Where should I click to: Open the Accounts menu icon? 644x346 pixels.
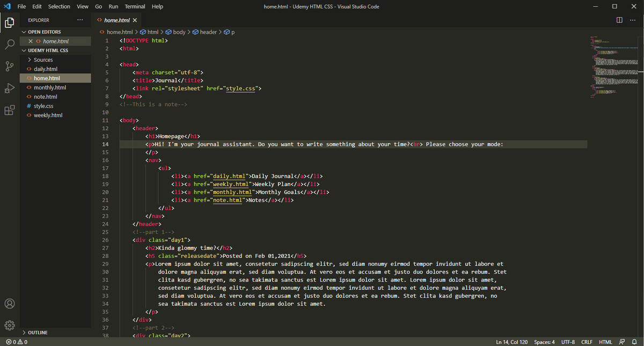10,304
